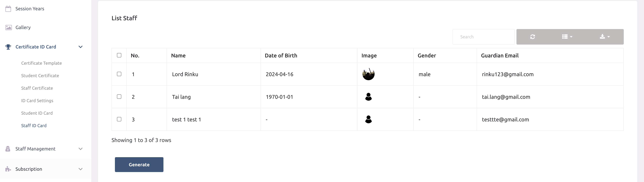
Task: Click the Subscription puzzle icon
Action: coord(8,169)
